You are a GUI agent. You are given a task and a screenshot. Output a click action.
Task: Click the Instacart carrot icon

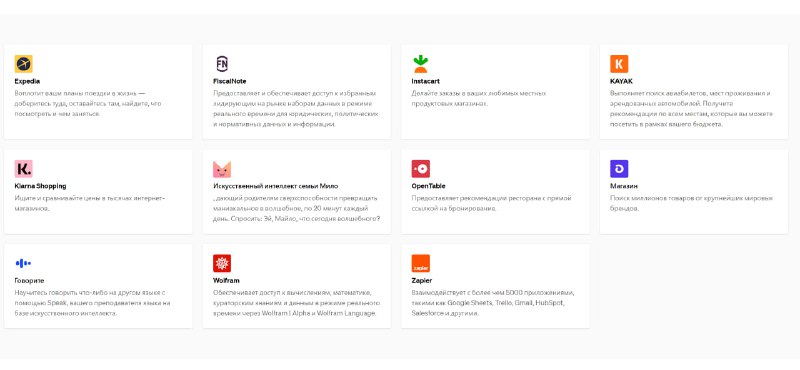click(x=420, y=64)
